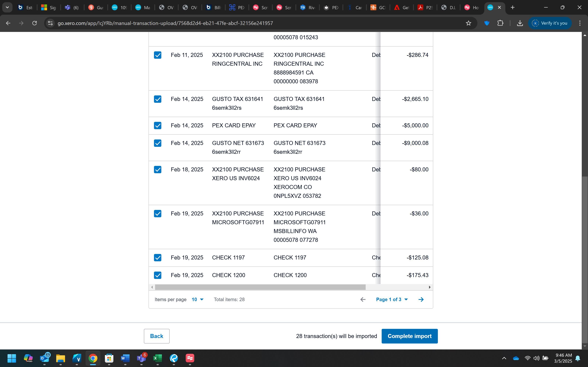This screenshot has width=588, height=367.
Task: Open tab search dropdown in Chrome
Action: [x=7, y=8]
